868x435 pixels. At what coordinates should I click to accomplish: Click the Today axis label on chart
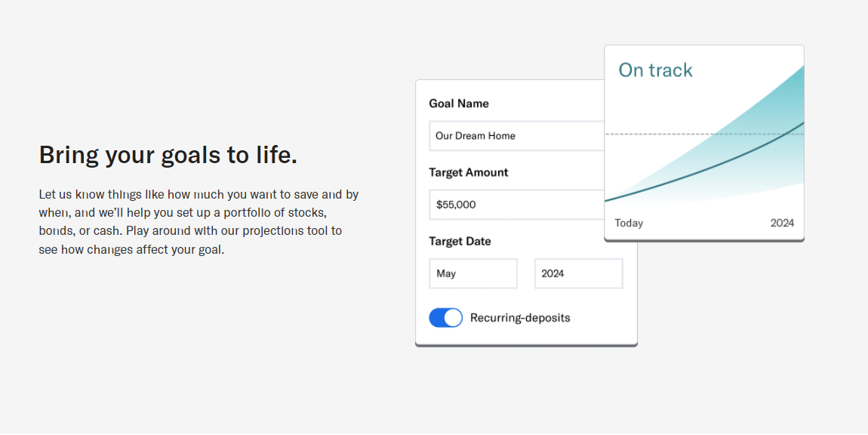tap(629, 223)
